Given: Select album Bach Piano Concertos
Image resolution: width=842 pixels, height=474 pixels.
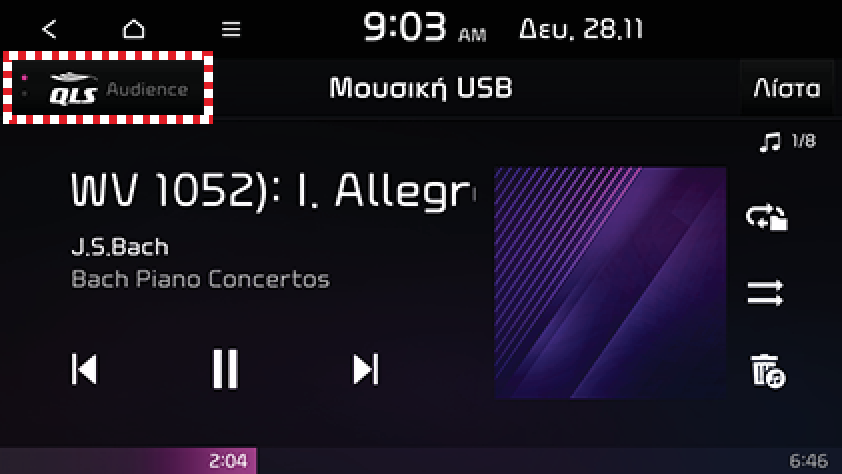Looking at the screenshot, I should (x=200, y=279).
